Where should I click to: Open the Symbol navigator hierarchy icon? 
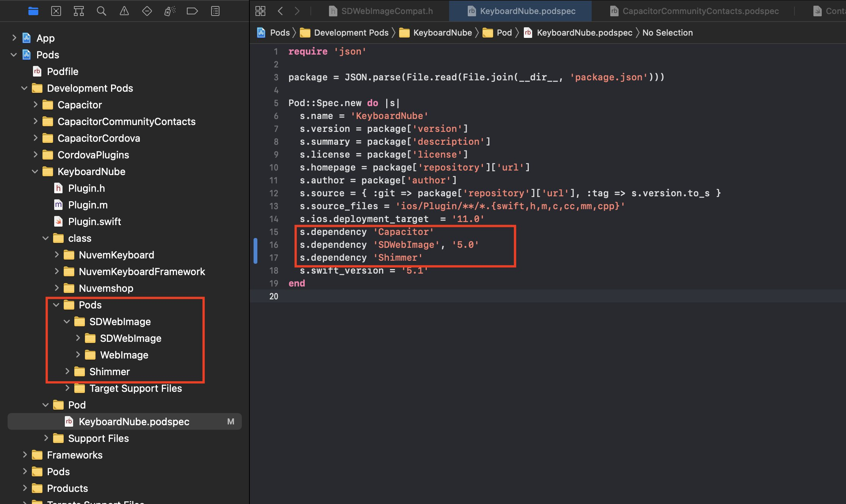pos(79,11)
